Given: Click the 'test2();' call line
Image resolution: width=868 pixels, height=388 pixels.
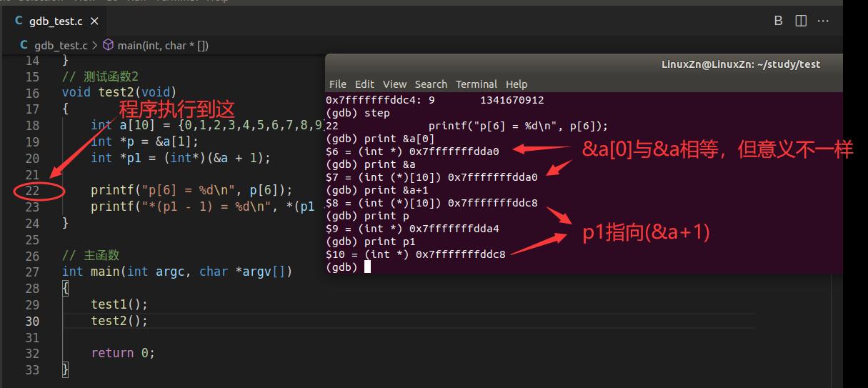Looking at the screenshot, I should pos(119,321).
